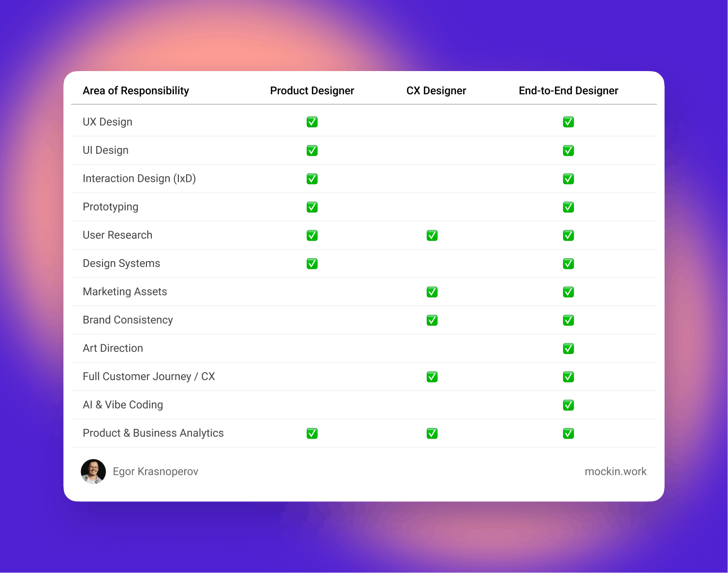Click the Area of Responsibility header
Image resolution: width=728 pixels, height=573 pixels.
tap(136, 91)
